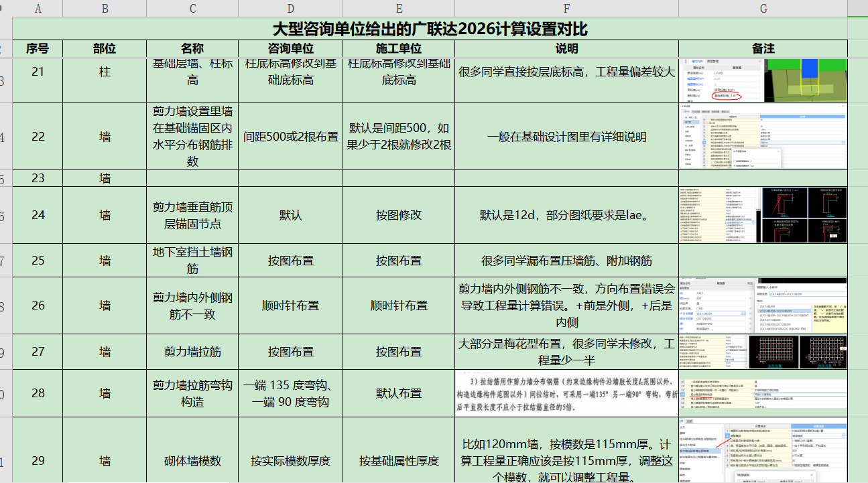
Task: Select the cell with number 29
Action: [38, 450]
